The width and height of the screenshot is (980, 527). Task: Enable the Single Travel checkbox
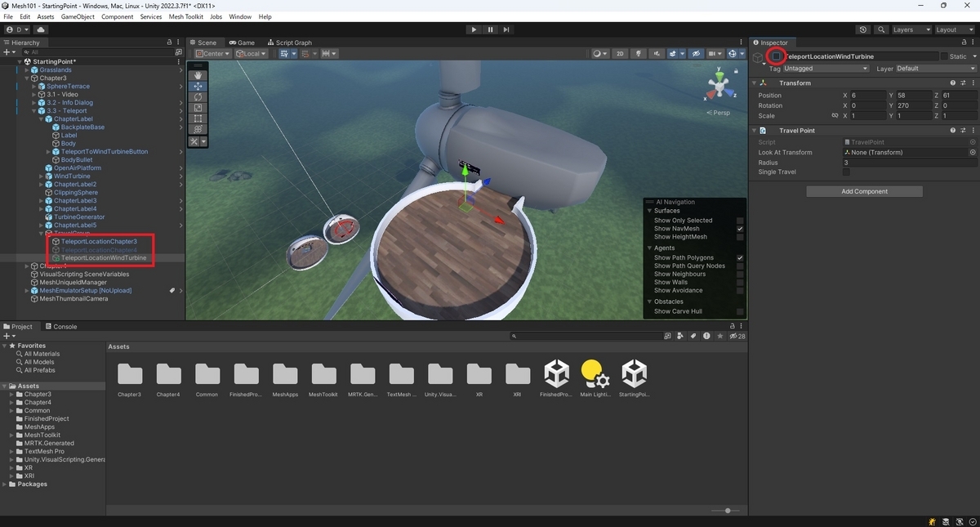(x=847, y=172)
